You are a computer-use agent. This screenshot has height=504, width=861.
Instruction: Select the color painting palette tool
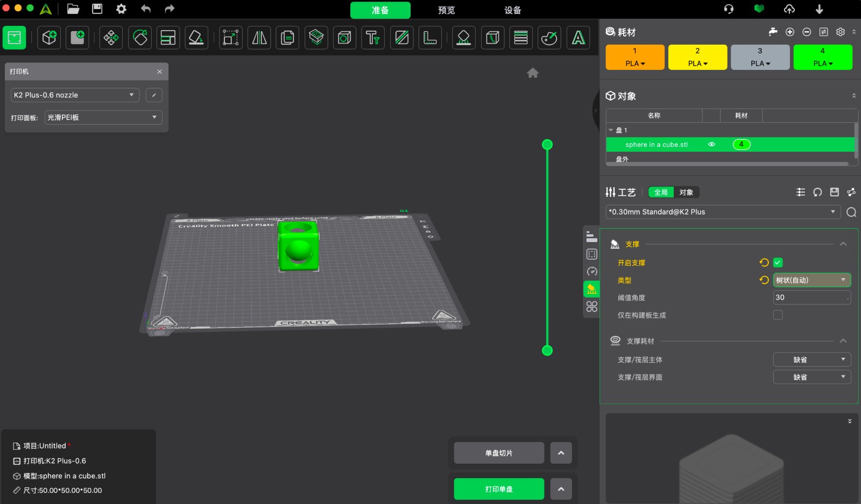[x=549, y=38]
